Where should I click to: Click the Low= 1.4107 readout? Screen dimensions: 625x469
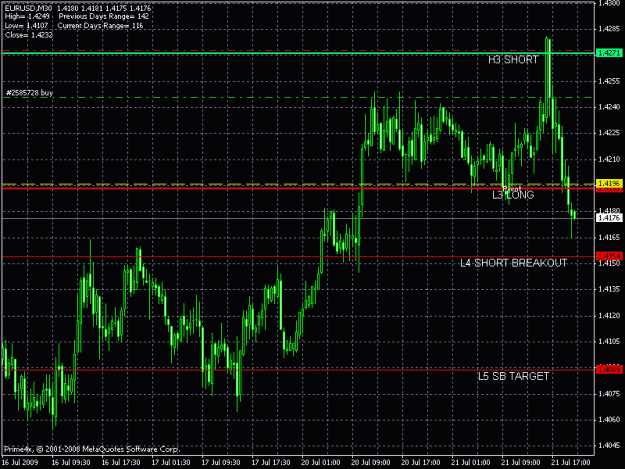click(x=26, y=26)
